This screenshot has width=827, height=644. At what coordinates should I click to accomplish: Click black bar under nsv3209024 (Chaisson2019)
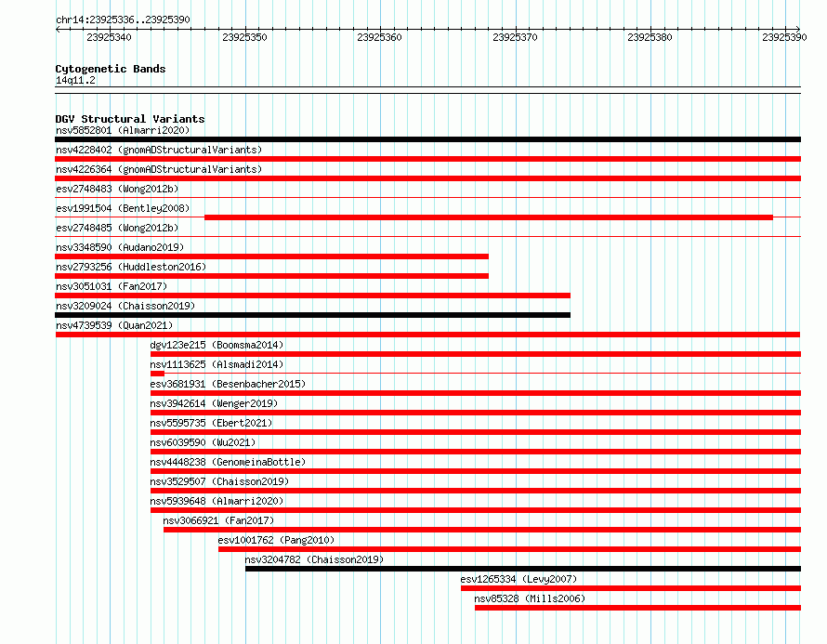312,315
